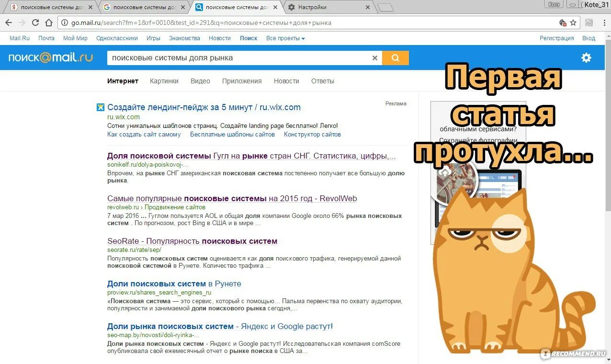The width and height of the screenshot is (611, 364).
Task: Select the Новости search category
Action: click(x=286, y=81)
